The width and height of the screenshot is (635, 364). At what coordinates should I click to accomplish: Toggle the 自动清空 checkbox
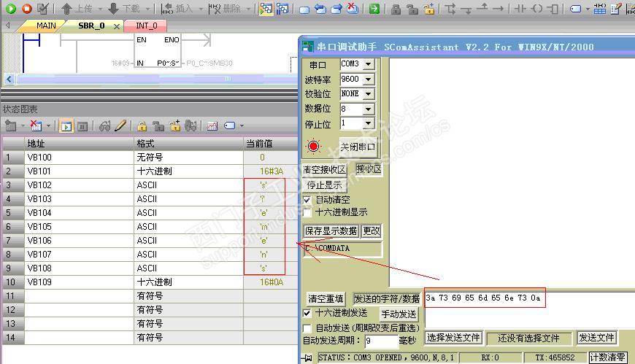(x=307, y=200)
